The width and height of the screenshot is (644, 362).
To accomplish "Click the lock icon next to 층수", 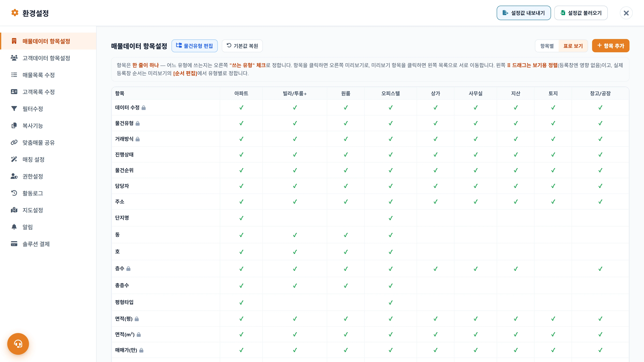I will (x=128, y=269).
